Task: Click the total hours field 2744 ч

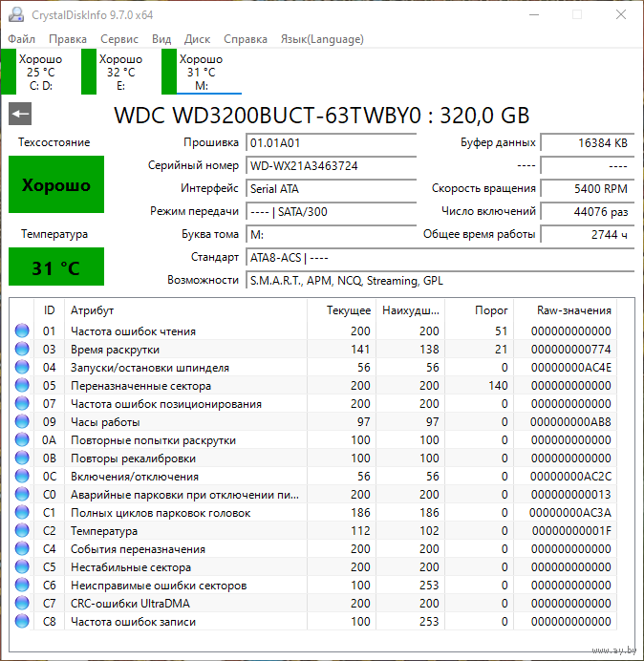Action: tap(587, 234)
